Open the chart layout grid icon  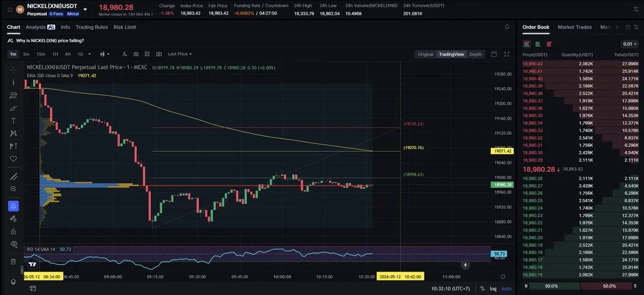coord(147,54)
